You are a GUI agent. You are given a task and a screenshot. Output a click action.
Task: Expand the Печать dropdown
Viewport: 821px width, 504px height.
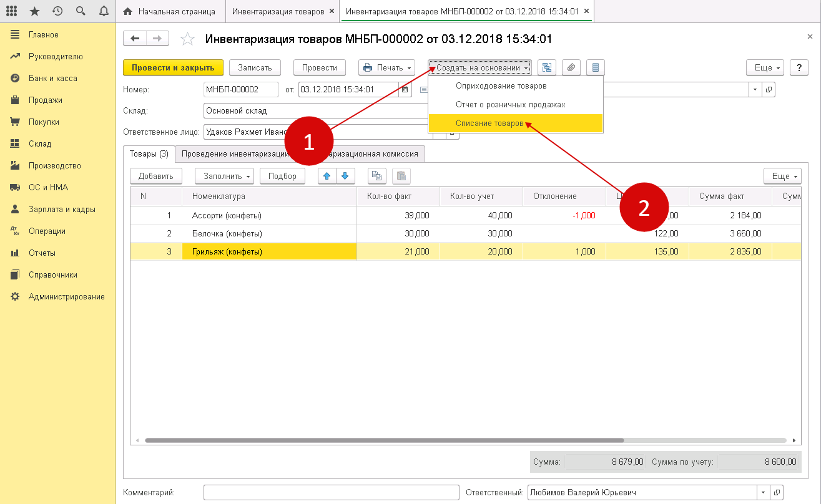[387, 67]
